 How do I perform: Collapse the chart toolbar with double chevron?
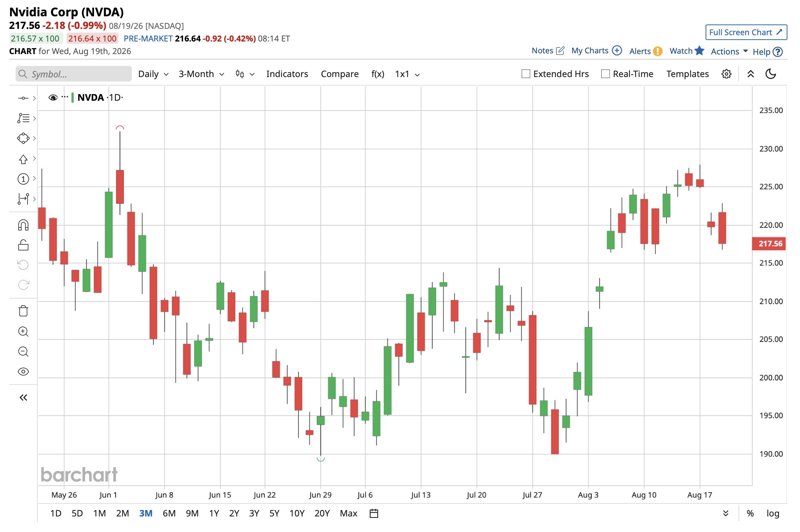[x=750, y=74]
